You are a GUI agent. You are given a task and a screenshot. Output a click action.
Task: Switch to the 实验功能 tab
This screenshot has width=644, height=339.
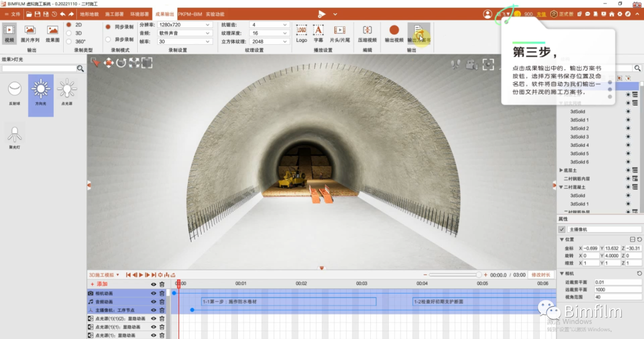tap(215, 14)
